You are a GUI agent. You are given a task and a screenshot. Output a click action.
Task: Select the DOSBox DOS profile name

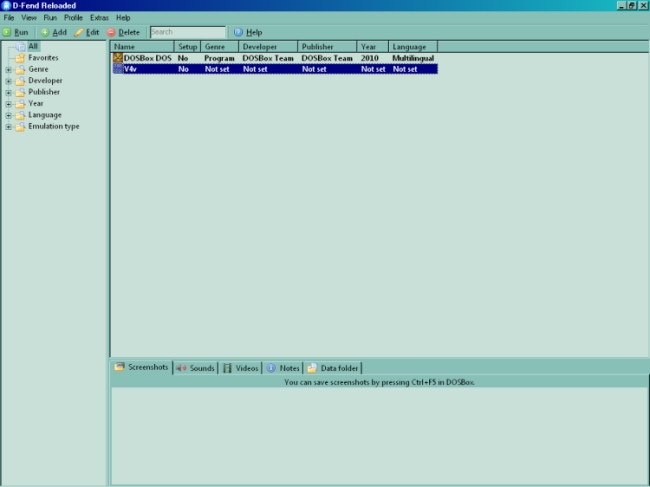coord(148,58)
